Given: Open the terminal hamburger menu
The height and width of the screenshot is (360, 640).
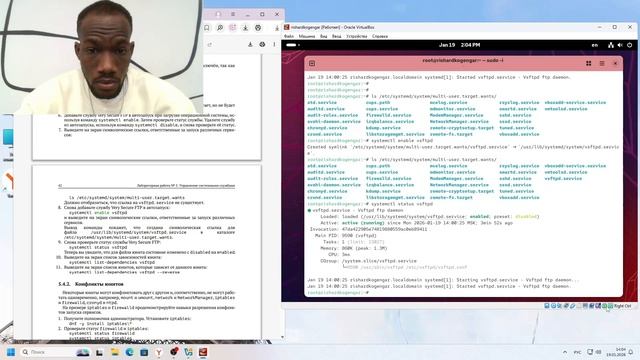Looking at the screenshot, I should click(x=602, y=64).
